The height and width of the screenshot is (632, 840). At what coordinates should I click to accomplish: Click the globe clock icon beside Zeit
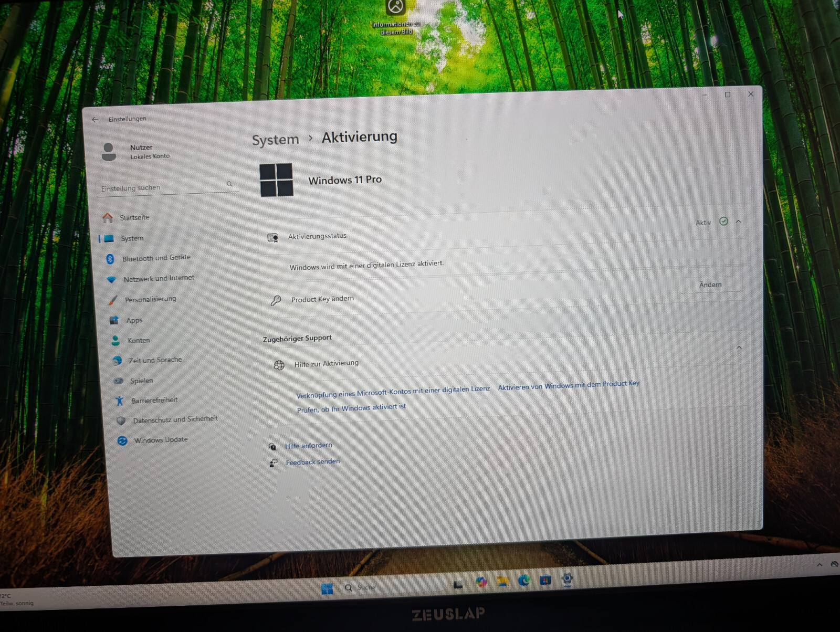pyautogui.click(x=117, y=361)
